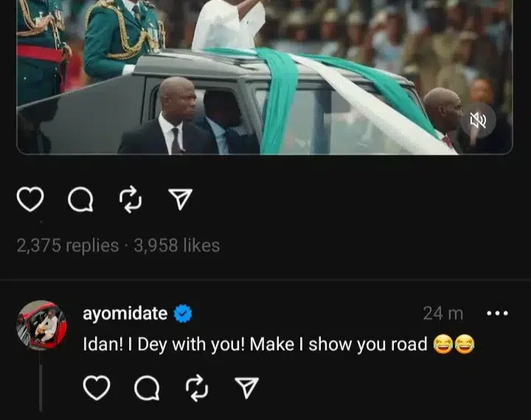Share the main post via paper plane

coord(181,200)
